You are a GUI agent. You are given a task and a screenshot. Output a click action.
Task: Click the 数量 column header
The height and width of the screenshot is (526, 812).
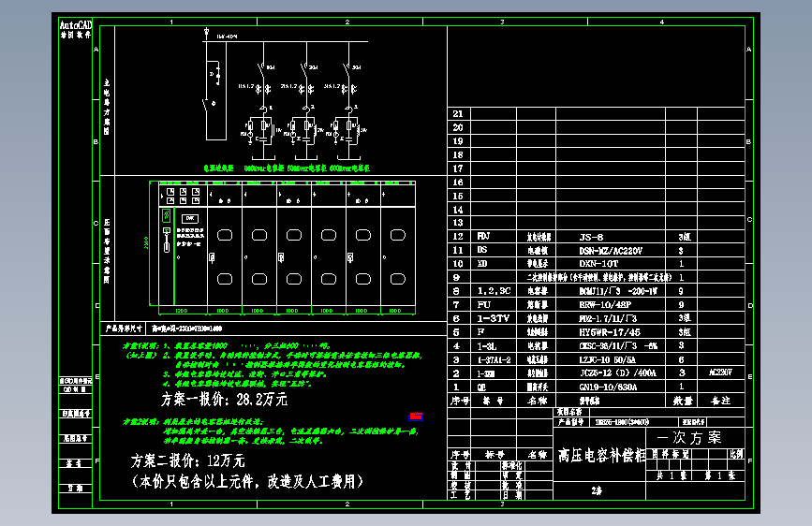683,401
